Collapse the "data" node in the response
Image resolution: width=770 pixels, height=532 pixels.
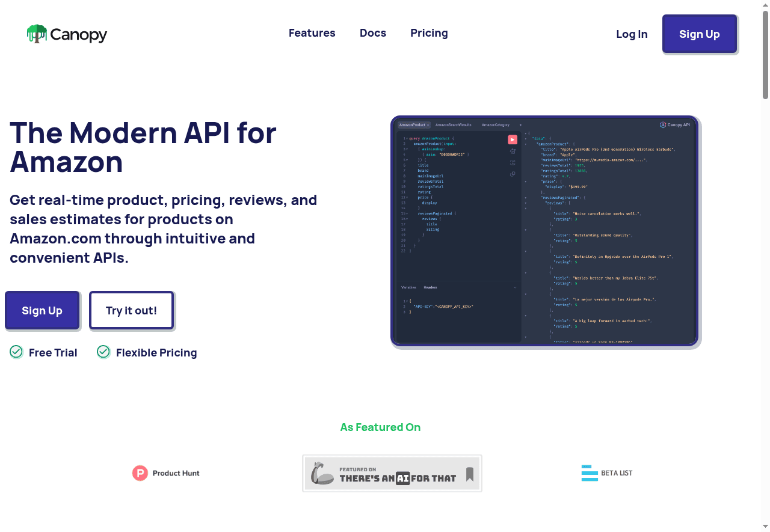pyautogui.click(x=526, y=138)
